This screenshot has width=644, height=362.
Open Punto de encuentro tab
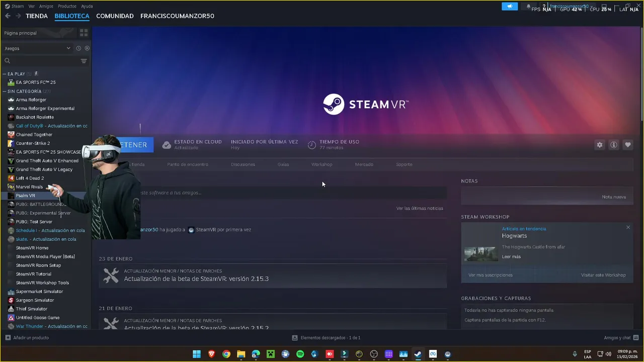click(188, 164)
